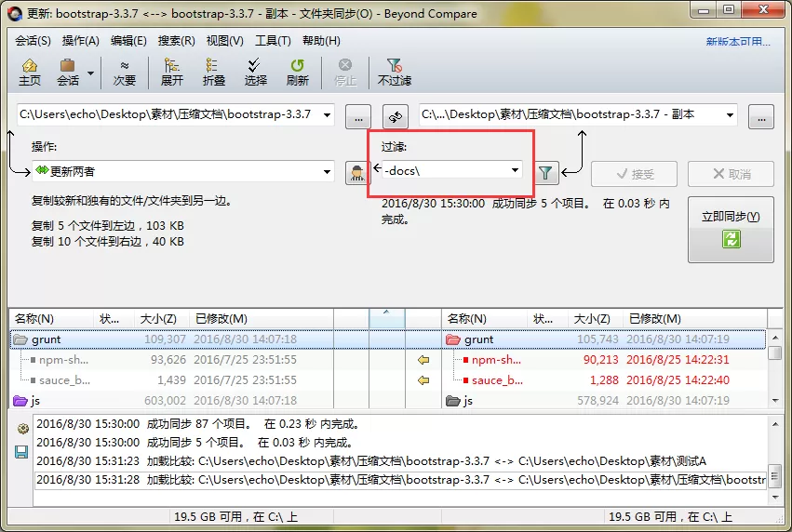Select the left js folder row
Screen dimensions: 792x532
[172, 400]
